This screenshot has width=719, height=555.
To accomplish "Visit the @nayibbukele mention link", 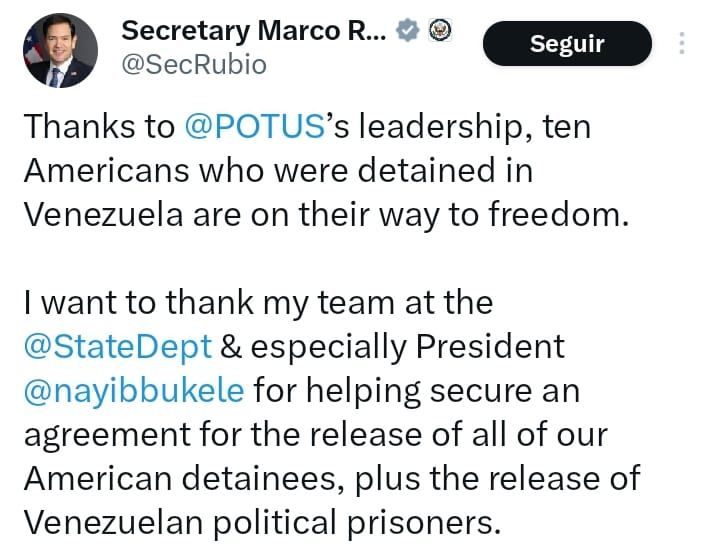I will pos(133,390).
